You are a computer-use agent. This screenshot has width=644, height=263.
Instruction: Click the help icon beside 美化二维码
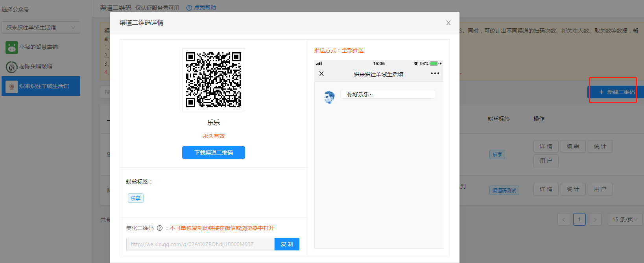[x=160, y=228]
